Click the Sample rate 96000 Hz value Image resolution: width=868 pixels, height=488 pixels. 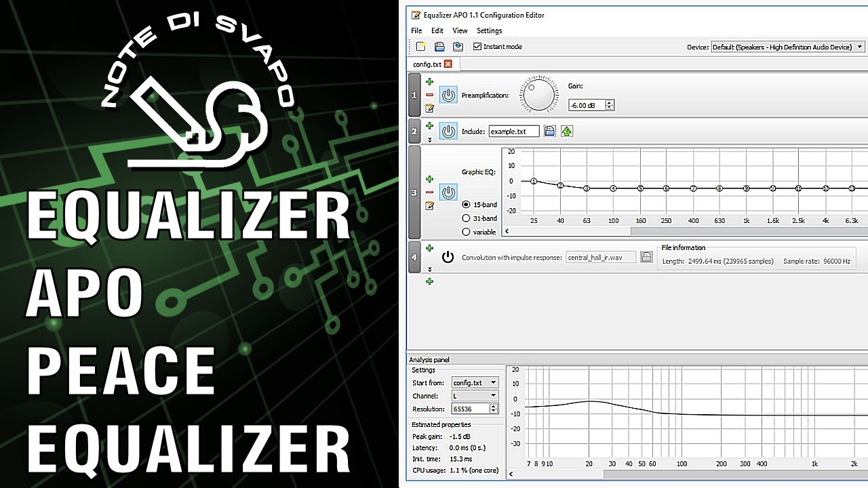[835, 261]
